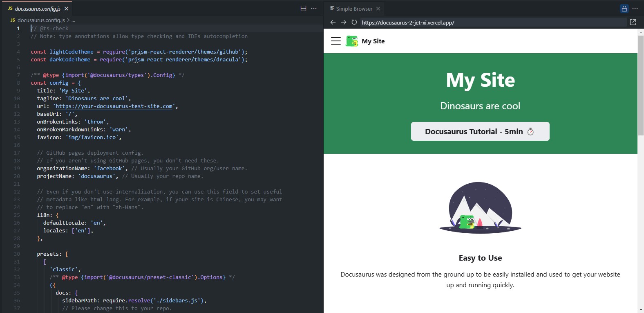Click the split editor icon
The width and height of the screenshot is (644, 313).
(x=303, y=8)
